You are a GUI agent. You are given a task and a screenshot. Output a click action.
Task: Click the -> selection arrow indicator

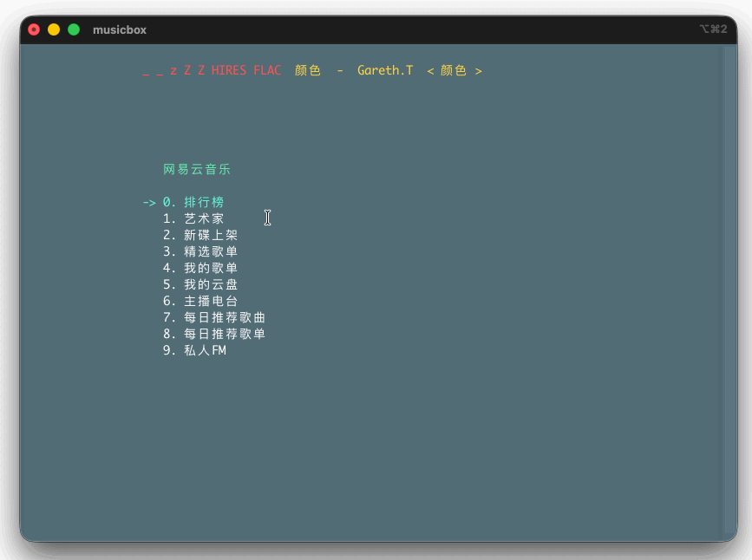tap(149, 203)
